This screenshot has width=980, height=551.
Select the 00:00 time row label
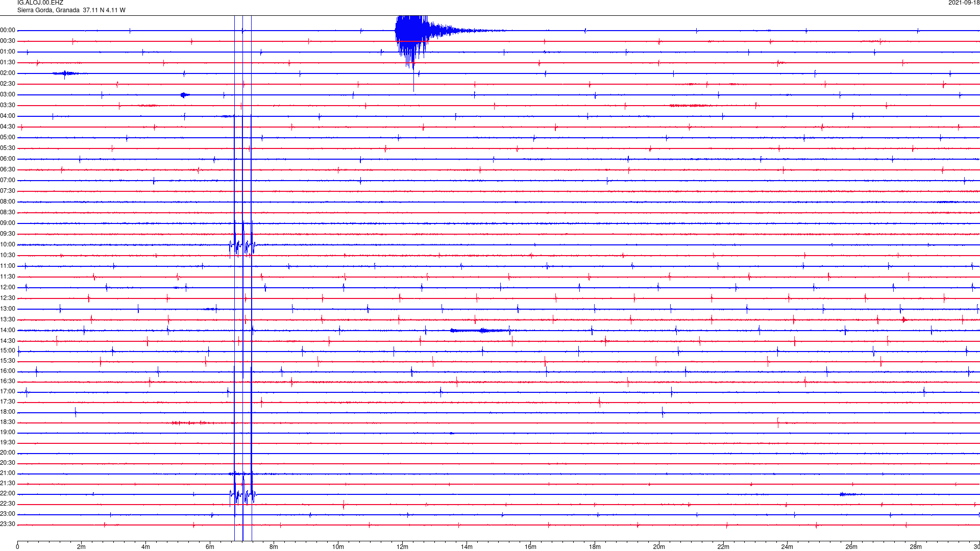(8, 31)
